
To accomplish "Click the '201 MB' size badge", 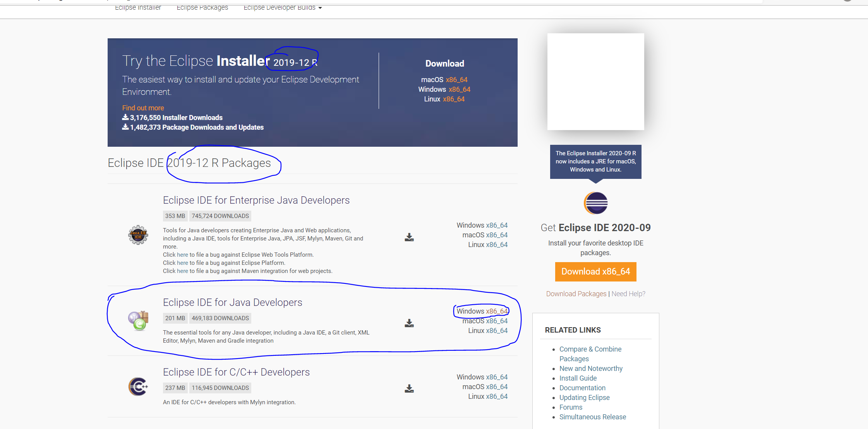I will point(175,318).
